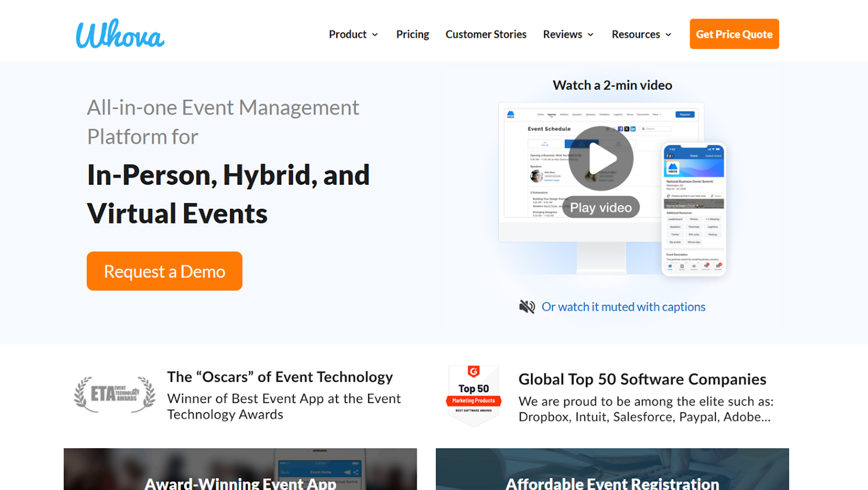Click the muted speaker icon below the video
The height and width of the screenshot is (490, 868).
point(527,306)
